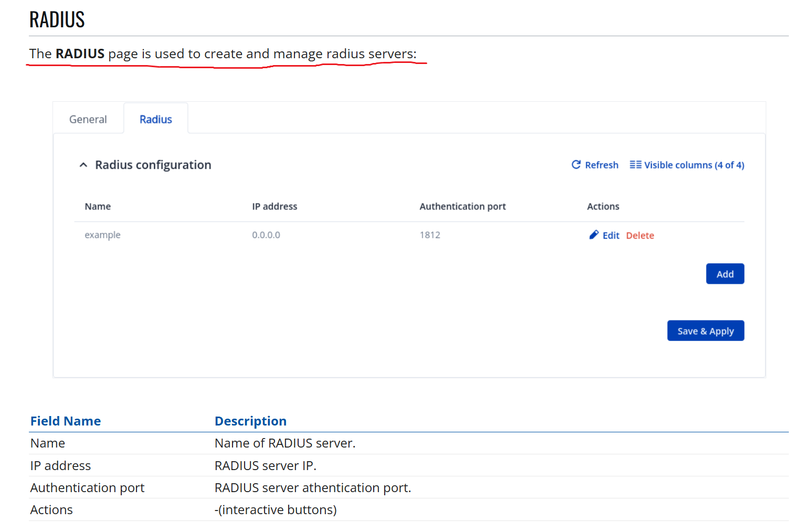Screen dimensions: 803x532
Task: Click the Field Name heading in description table
Action: pos(66,421)
